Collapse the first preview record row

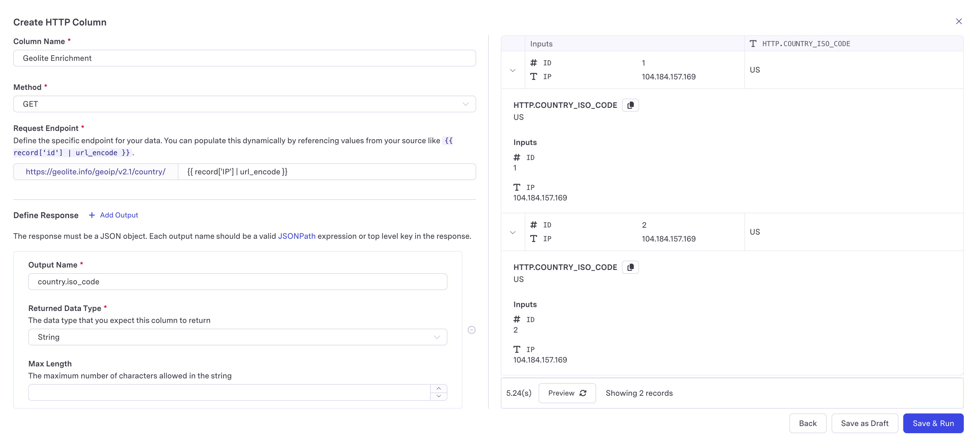coord(512,70)
